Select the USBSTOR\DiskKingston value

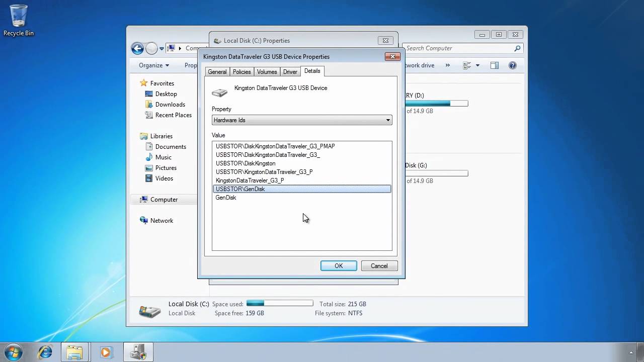pos(302,163)
